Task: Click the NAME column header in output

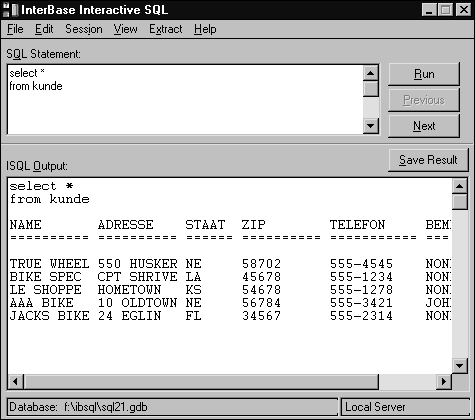Action: [x=26, y=225]
